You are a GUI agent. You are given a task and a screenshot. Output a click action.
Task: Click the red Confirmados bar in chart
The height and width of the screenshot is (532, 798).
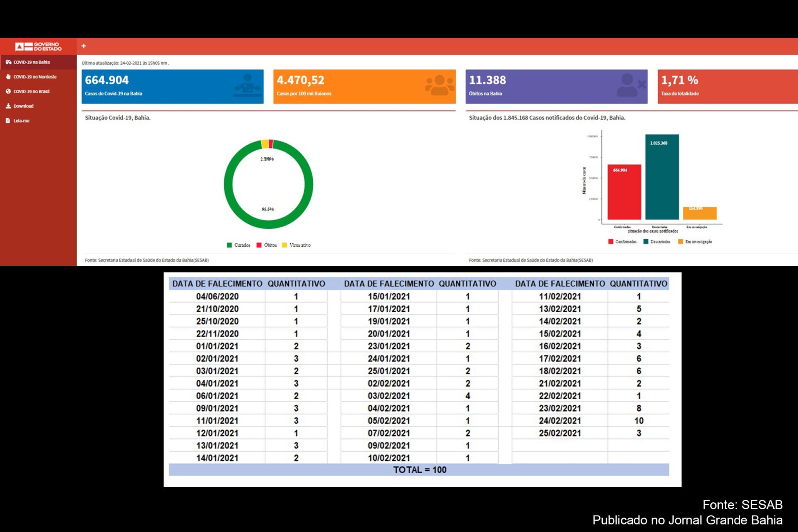point(624,192)
